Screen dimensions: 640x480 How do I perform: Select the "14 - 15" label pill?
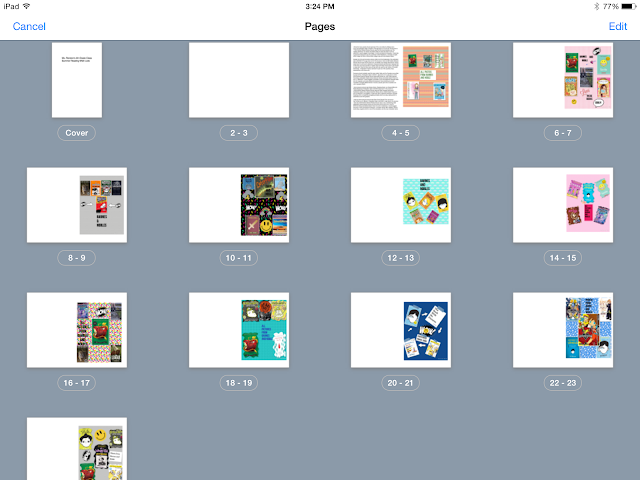tap(562, 258)
